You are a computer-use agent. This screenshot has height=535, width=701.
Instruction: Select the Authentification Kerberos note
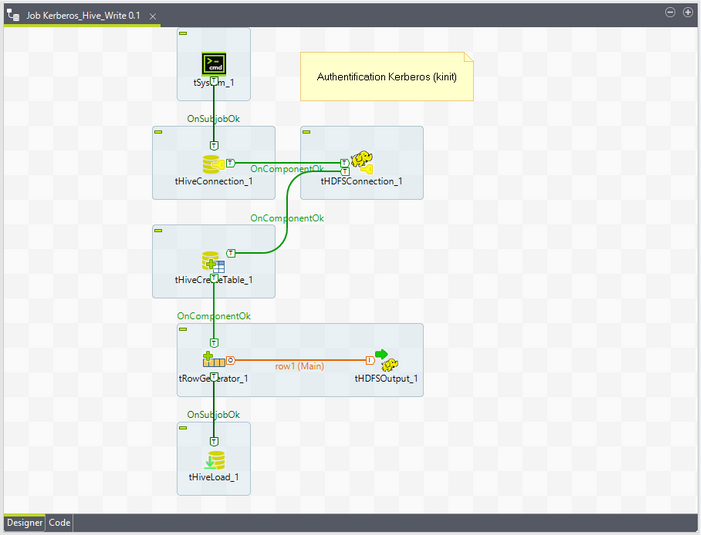click(387, 76)
